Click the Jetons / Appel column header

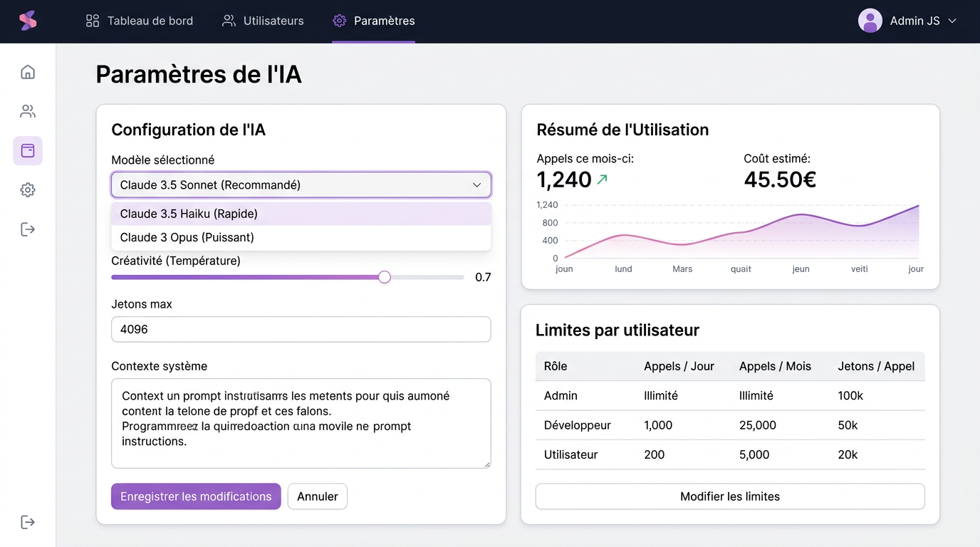click(x=876, y=366)
